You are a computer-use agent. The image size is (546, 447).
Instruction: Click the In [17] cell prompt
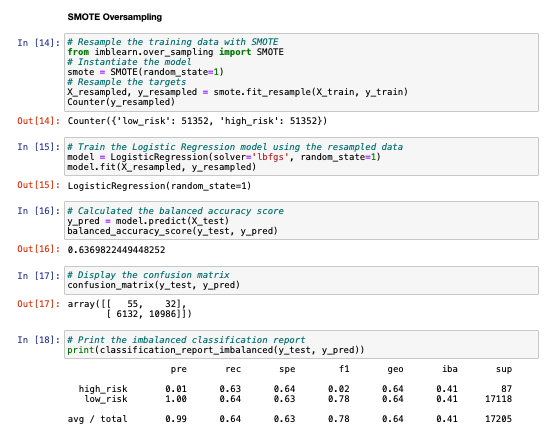38,276
